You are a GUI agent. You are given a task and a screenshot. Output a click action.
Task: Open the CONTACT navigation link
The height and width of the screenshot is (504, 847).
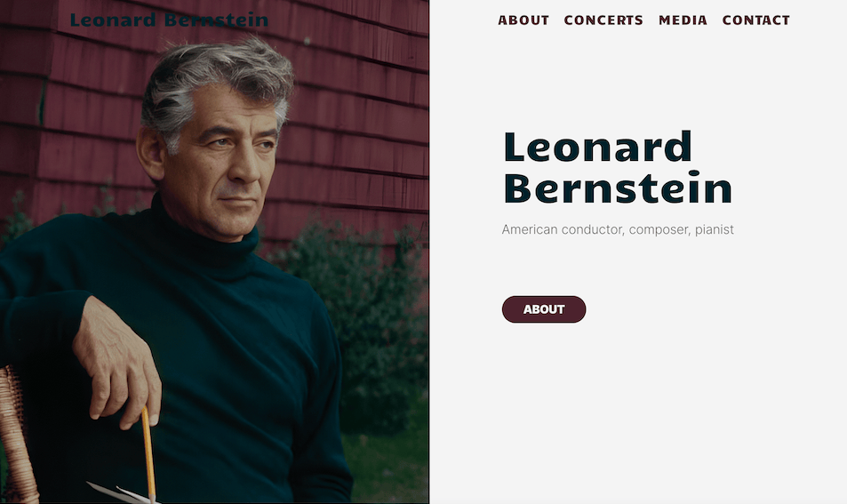click(x=755, y=20)
